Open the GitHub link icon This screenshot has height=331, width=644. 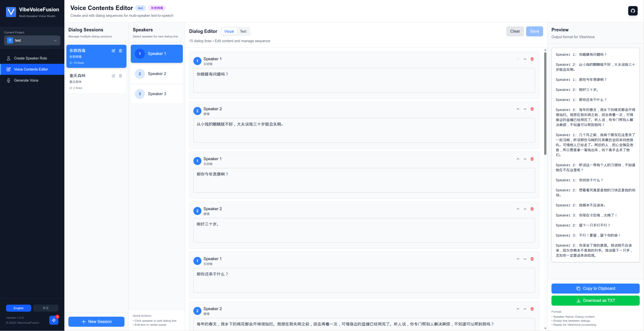coord(633,11)
